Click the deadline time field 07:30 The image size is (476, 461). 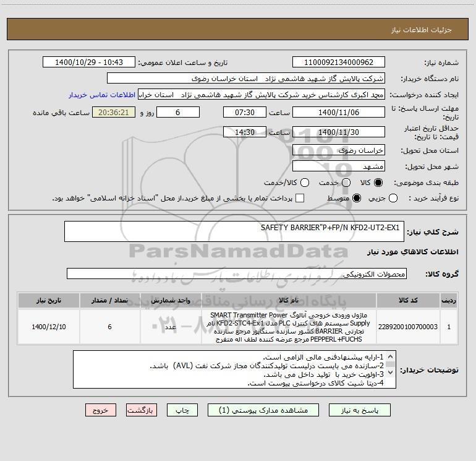point(245,112)
